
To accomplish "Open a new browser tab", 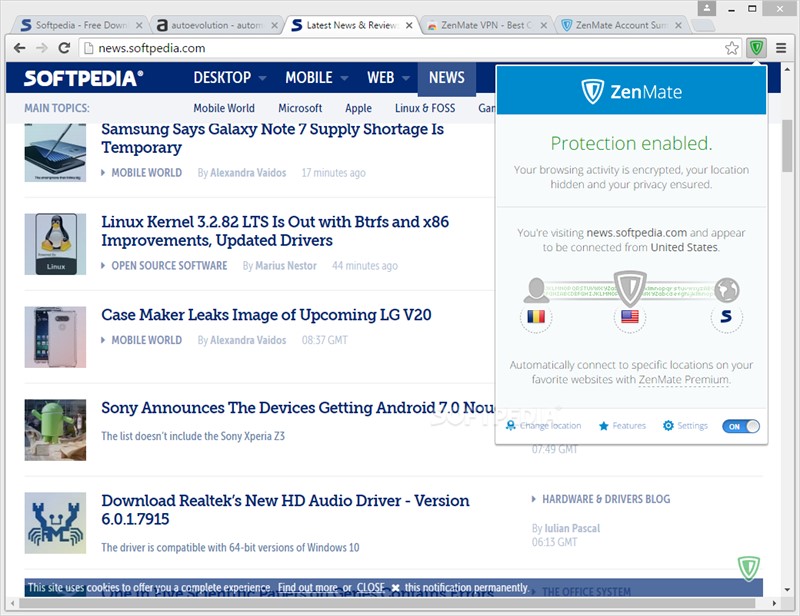I will (x=703, y=25).
